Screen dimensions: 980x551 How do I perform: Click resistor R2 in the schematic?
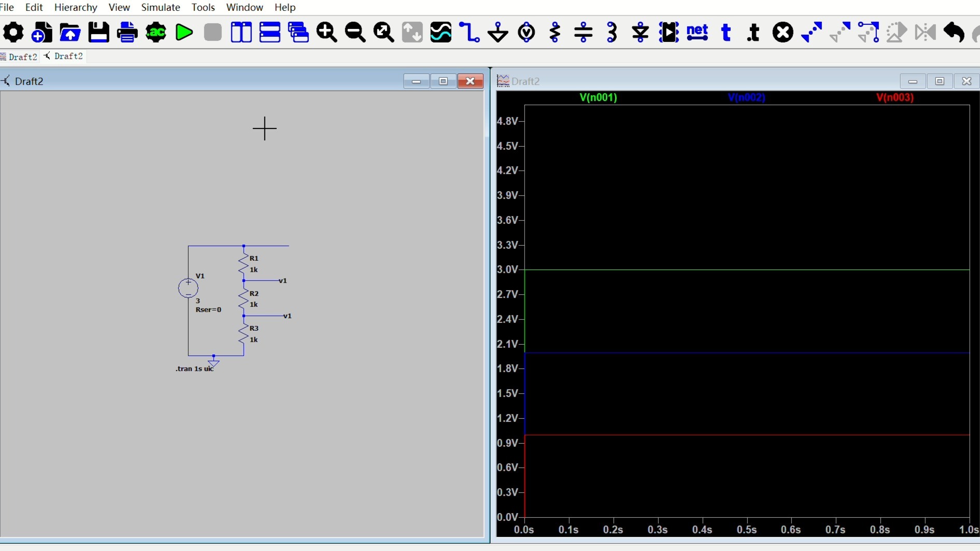click(x=244, y=298)
